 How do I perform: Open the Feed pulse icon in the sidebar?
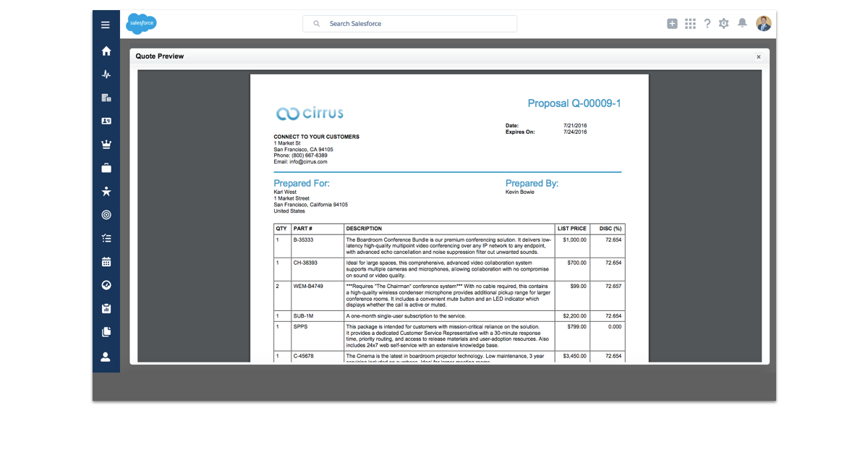coord(106,75)
